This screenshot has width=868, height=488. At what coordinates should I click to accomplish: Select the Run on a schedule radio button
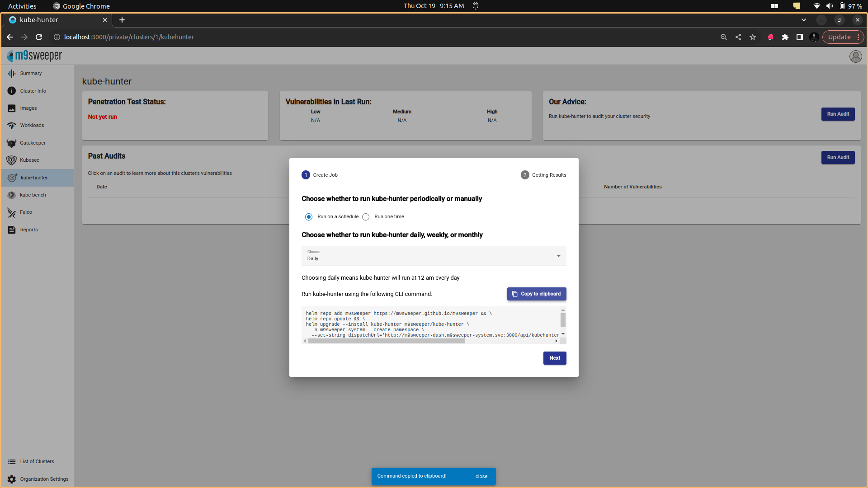point(309,217)
